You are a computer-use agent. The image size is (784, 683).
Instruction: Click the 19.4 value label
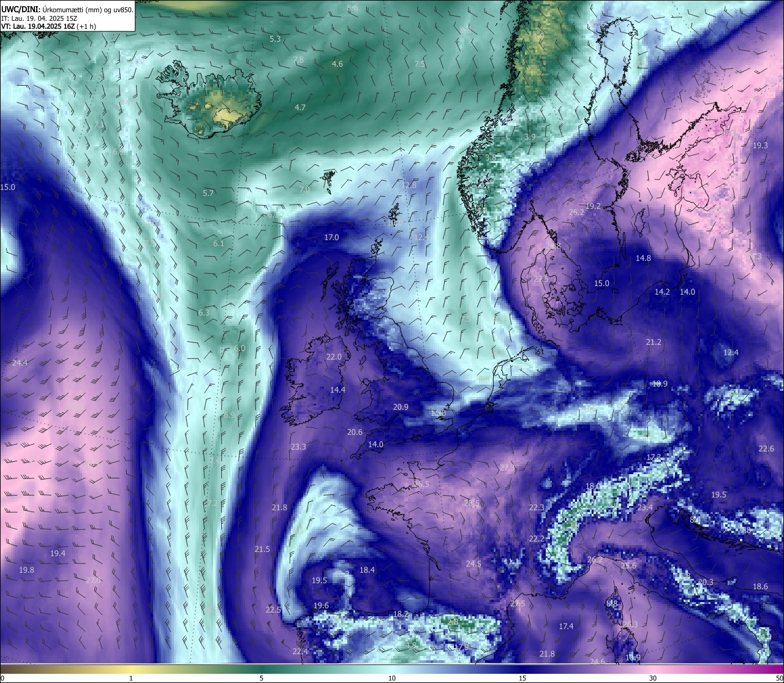tap(58, 554)
